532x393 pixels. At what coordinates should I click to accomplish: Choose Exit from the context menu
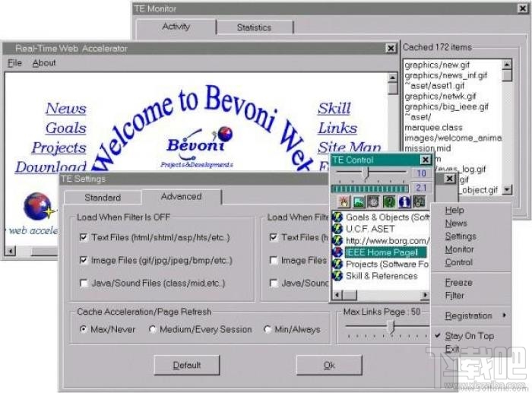pyautogui.click(x=452, y=349)
